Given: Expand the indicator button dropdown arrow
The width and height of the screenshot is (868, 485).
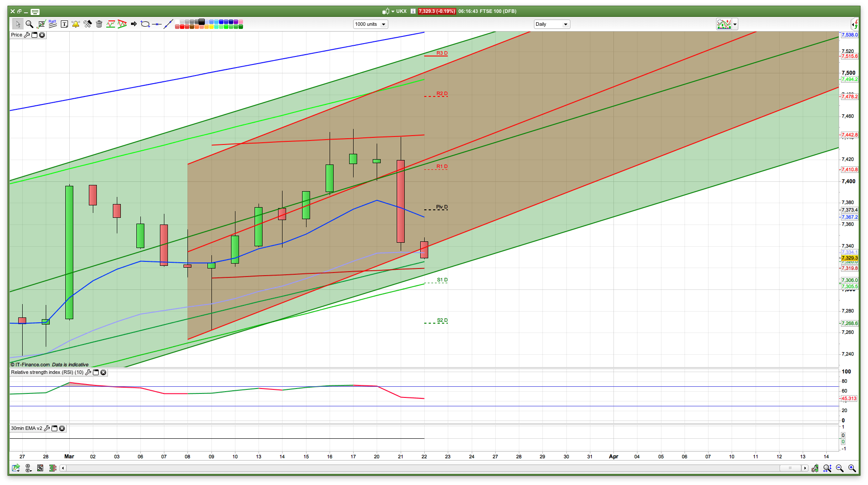Looking at the screenshot, I should [735, 24].
